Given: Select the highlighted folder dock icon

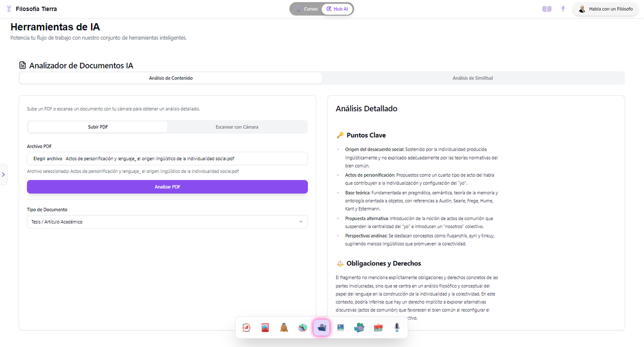Looking at the screenshot, I should click(x=321, y=327).
